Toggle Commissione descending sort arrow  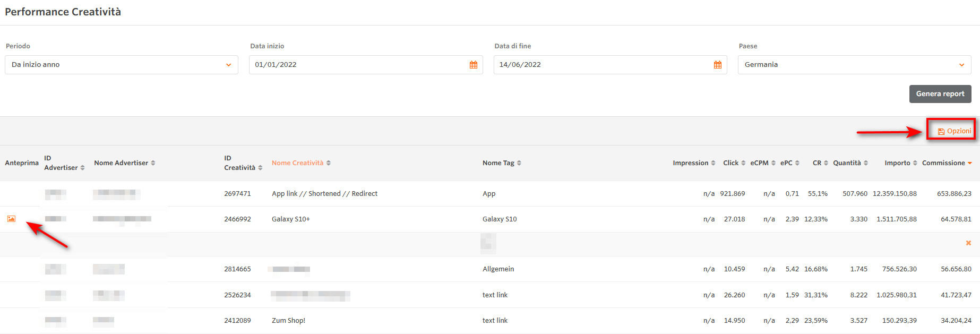pyautogui.click(x=970, y=163)
